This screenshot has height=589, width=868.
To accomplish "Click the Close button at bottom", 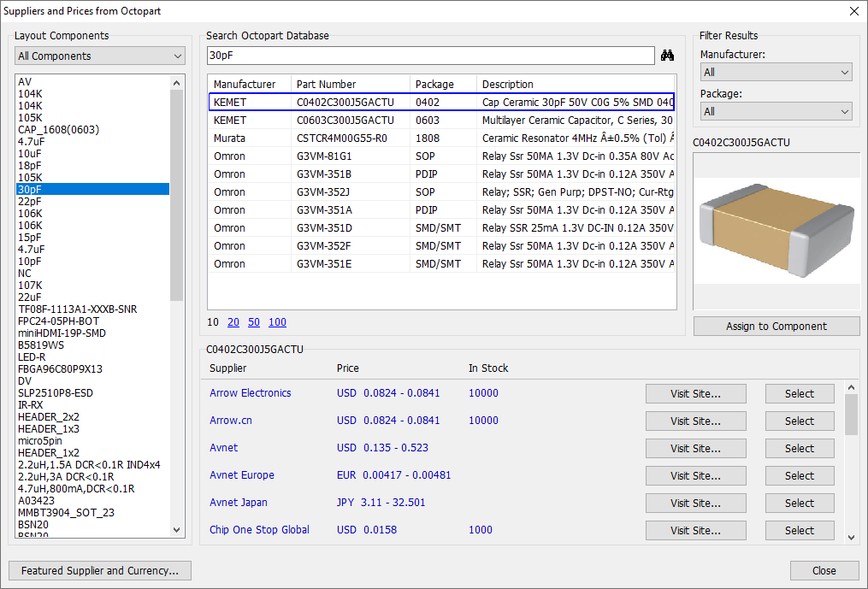I will click(x=824, y=570).
